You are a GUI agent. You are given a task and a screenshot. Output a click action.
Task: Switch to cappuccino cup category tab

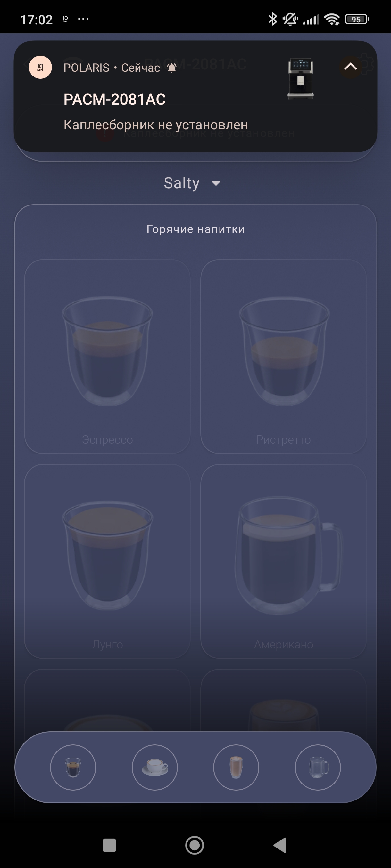pos(154,767)
